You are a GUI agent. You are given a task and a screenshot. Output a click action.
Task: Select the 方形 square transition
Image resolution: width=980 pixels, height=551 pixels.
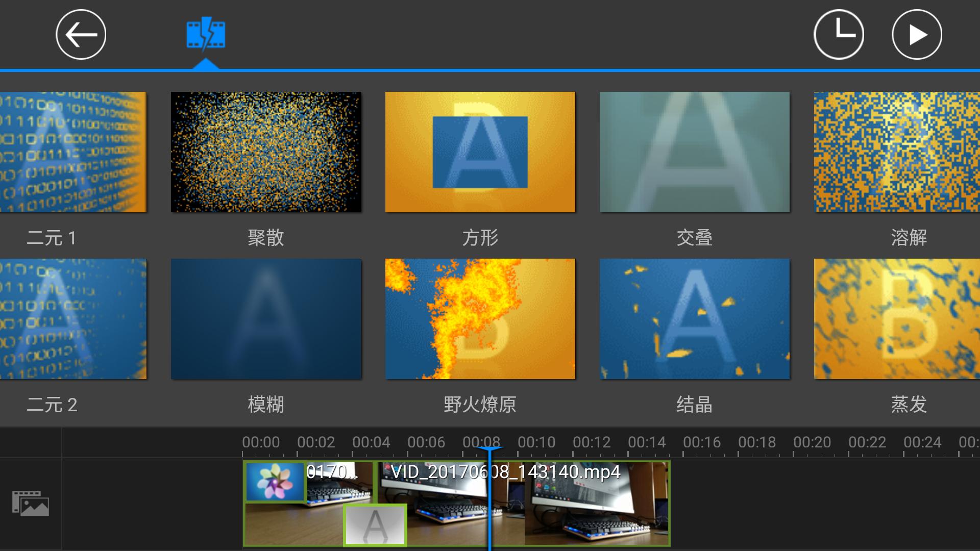480,152
